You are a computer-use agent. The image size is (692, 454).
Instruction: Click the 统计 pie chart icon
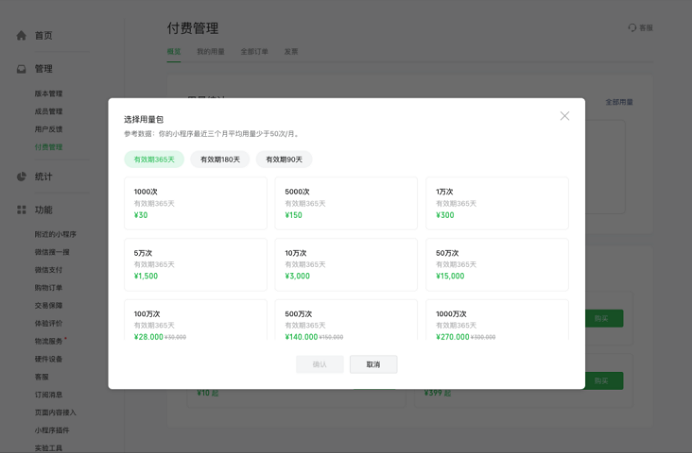coord(21,177)
